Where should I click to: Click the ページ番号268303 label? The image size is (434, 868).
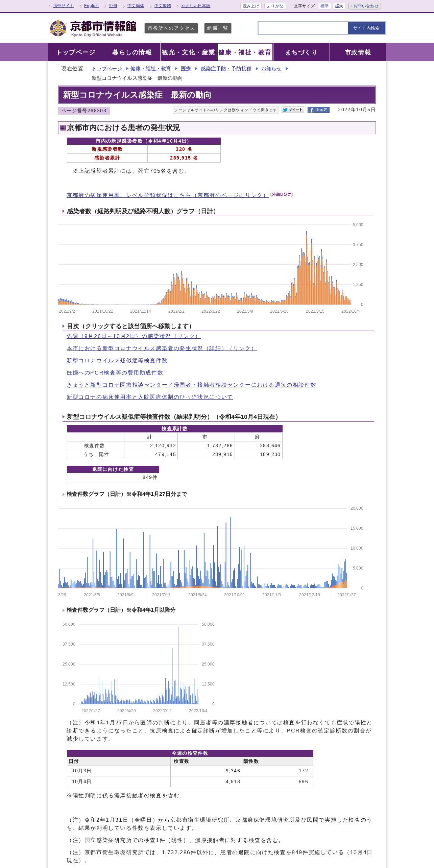point(84,111)
